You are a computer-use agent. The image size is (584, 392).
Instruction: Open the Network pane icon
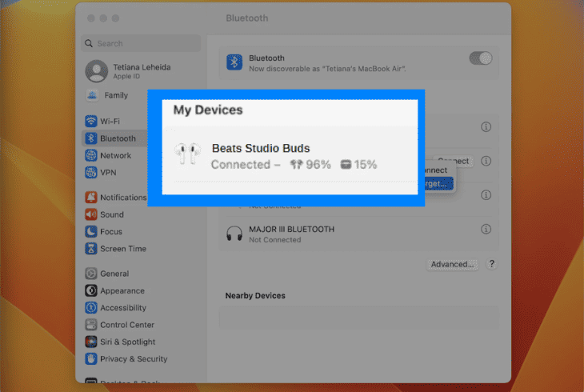[91, 155]
